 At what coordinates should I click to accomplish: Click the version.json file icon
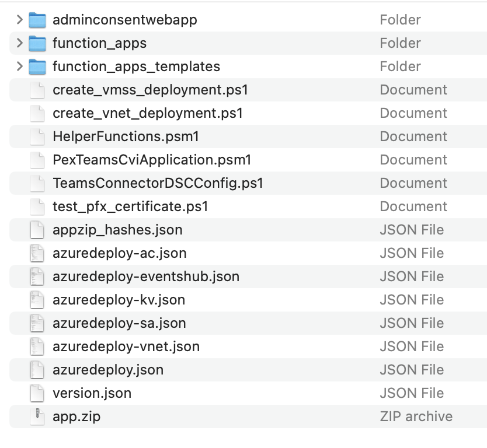tap(37, 393)
